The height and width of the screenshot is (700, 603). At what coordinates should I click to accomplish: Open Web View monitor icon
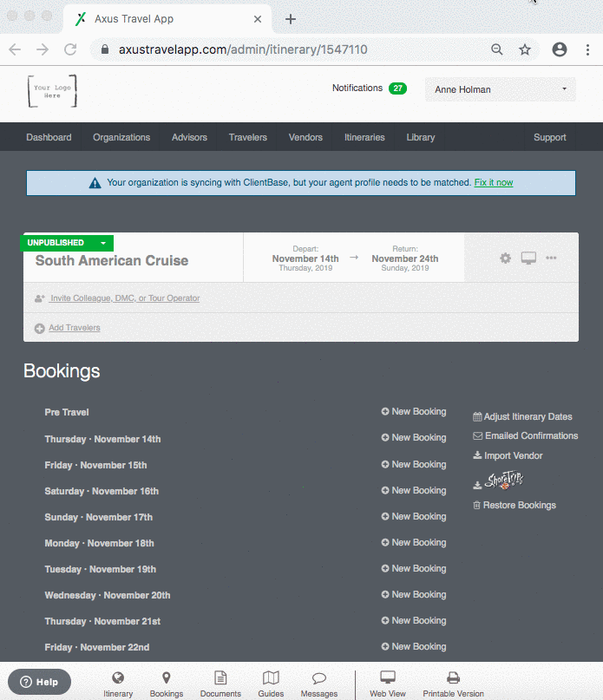click(388, 677)
